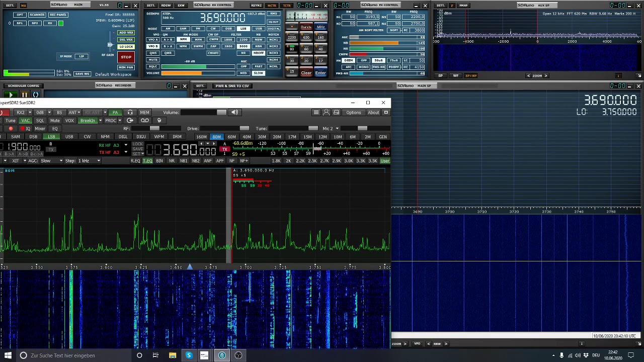Open the 0dB attenuator dropdown
Screen dimensions: 644x362
[48, 113]
